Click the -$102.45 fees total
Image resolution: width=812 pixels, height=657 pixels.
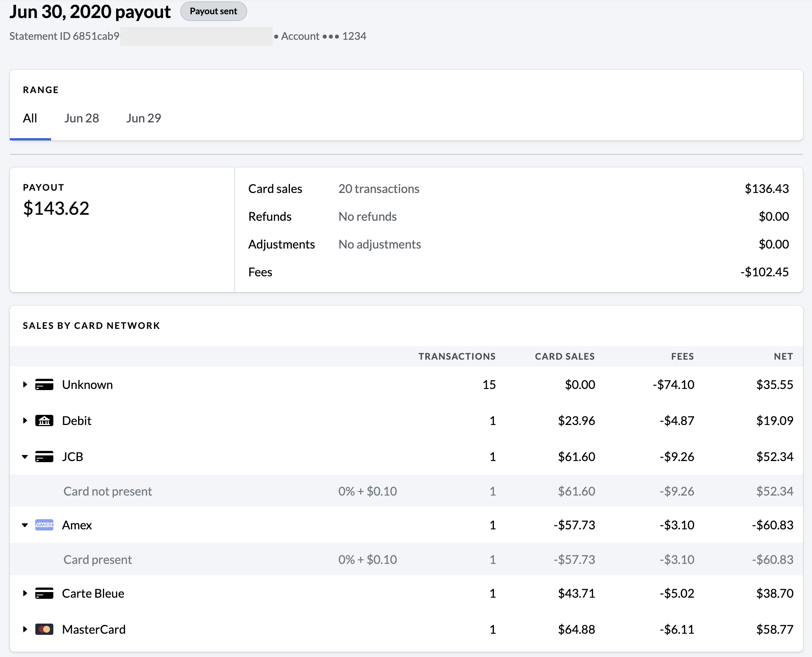tap(764, 272)
